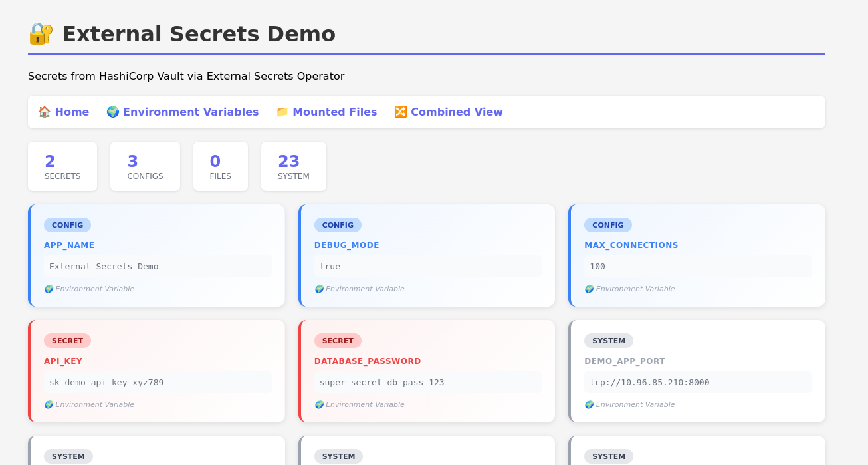The image size is (868, 465).
Task: Click the DATABASE_PASSWORD value field
Action: point(427,383)
